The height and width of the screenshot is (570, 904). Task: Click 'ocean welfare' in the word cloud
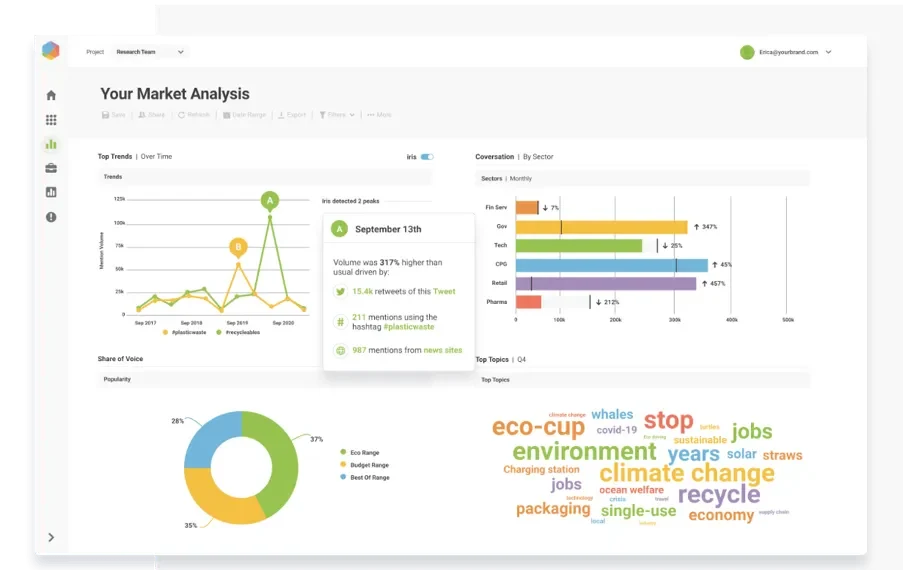click(x=631, y=490)
